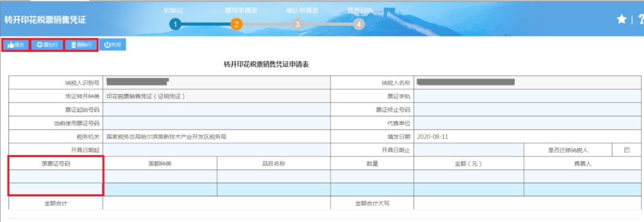644x222 pixels.
Task: Focus the 票证字轨 input field
Action: [x=528, y=97]
